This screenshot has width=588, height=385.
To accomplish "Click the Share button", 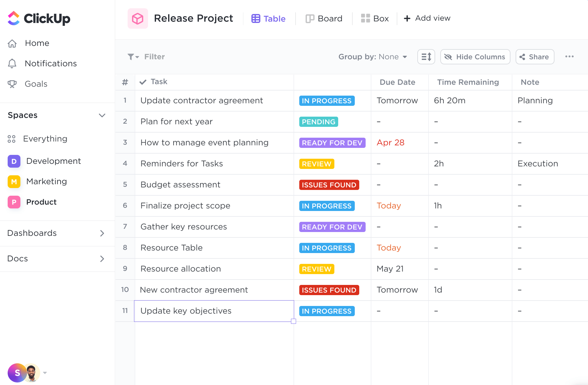I will tap(535, 57).
